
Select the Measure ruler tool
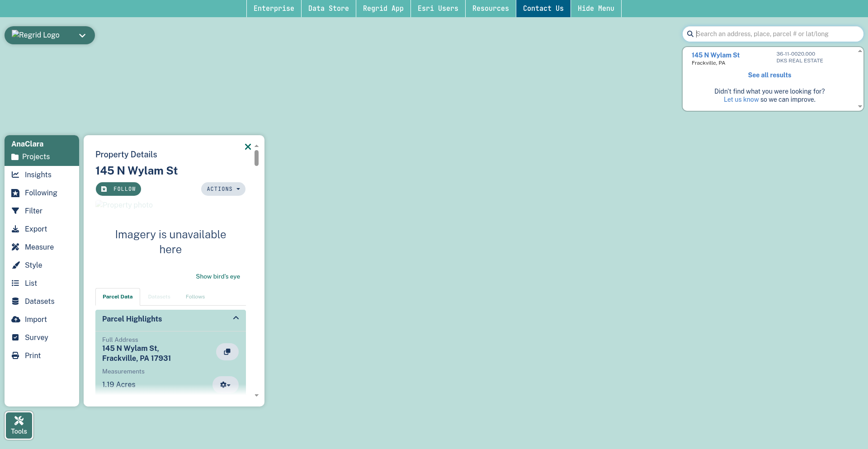tap(15, 247)
